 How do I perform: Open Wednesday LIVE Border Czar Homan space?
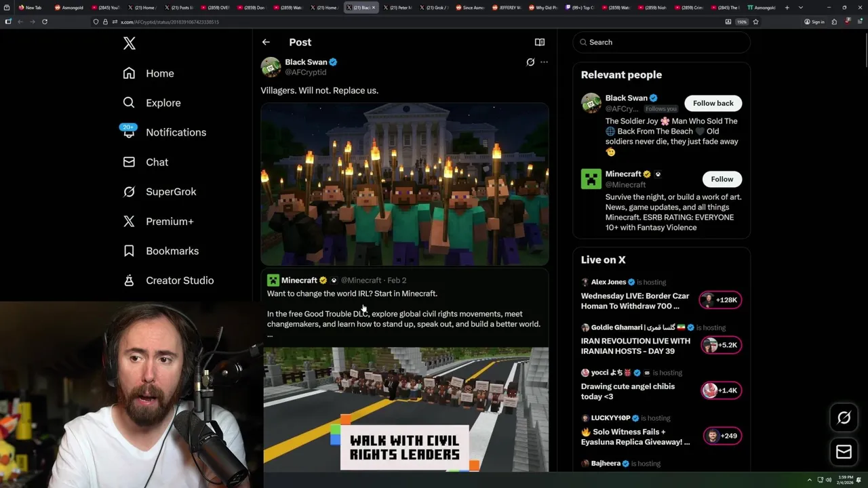coord(635,301)
